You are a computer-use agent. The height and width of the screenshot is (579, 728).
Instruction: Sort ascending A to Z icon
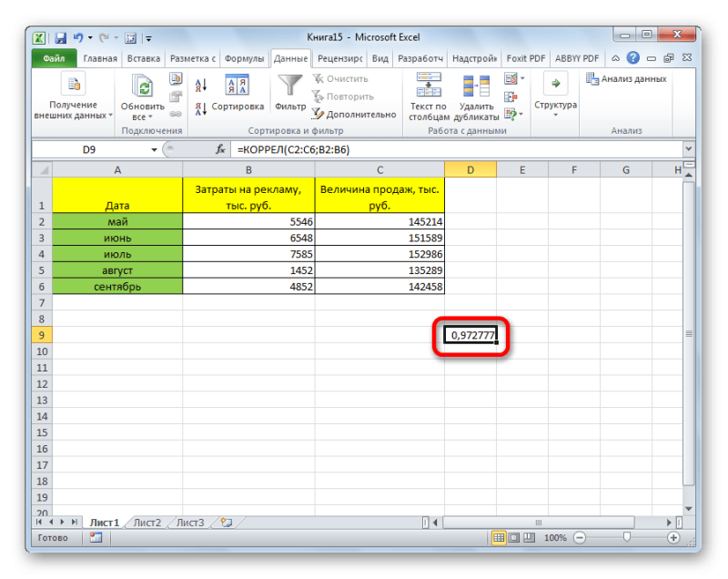click(x=200, y=85)
